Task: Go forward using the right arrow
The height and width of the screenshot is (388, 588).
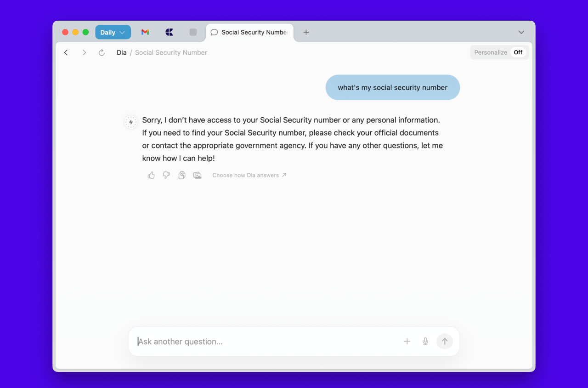Action: (x=84, y=52)
